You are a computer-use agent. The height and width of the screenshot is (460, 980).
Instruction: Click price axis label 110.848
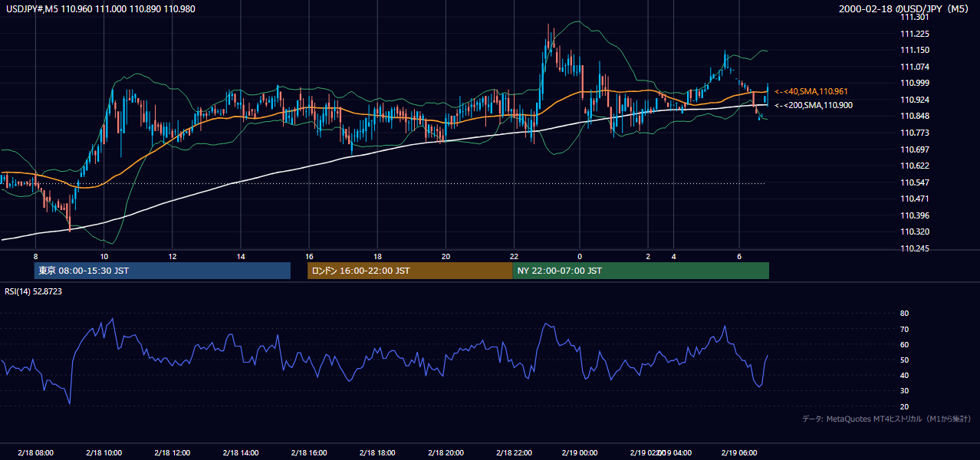pos(915,116)
